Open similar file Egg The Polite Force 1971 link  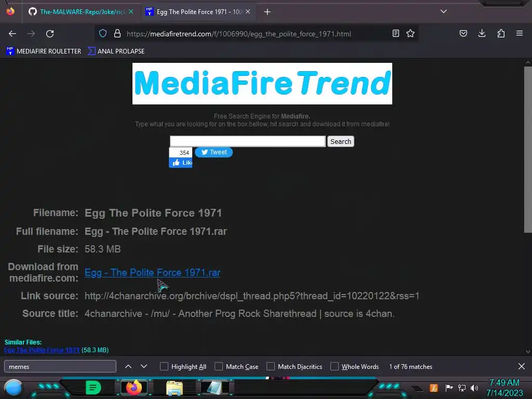[x=42, y=350]
